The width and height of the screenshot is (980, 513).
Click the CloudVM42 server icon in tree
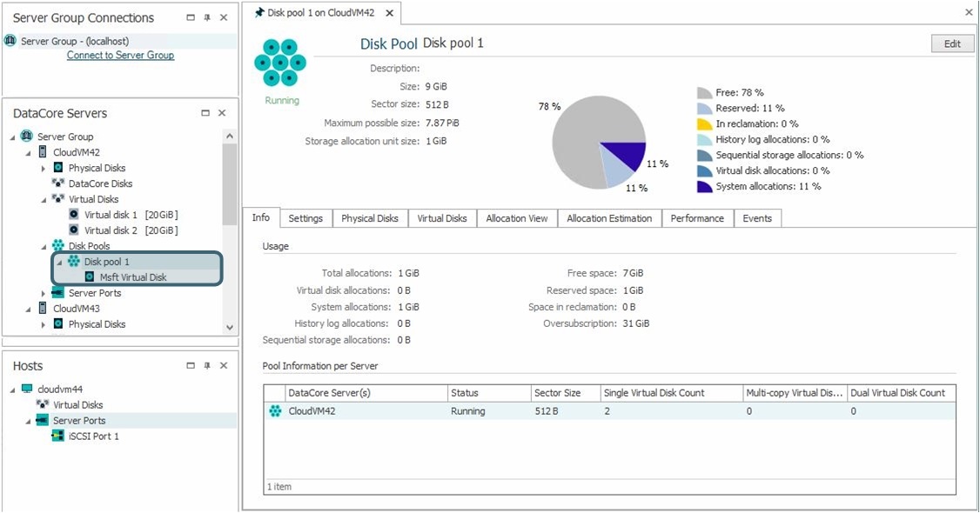coord(44,152)
